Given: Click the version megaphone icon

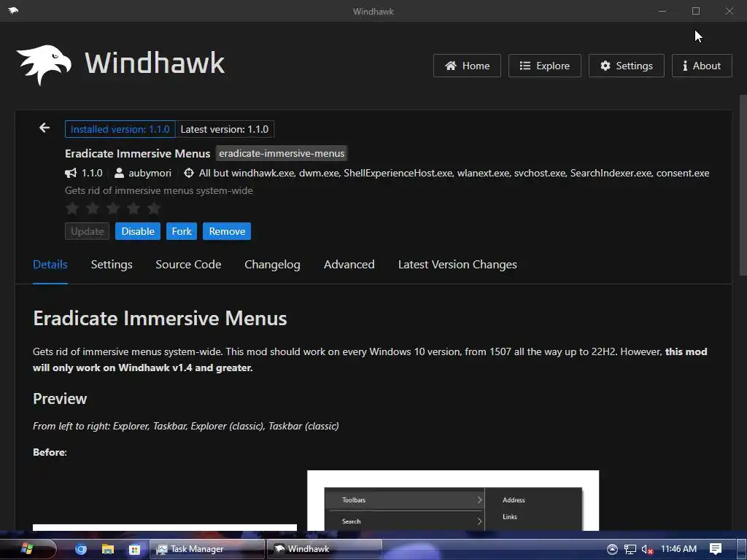Looking at the screenshot, I should [71, 173].
